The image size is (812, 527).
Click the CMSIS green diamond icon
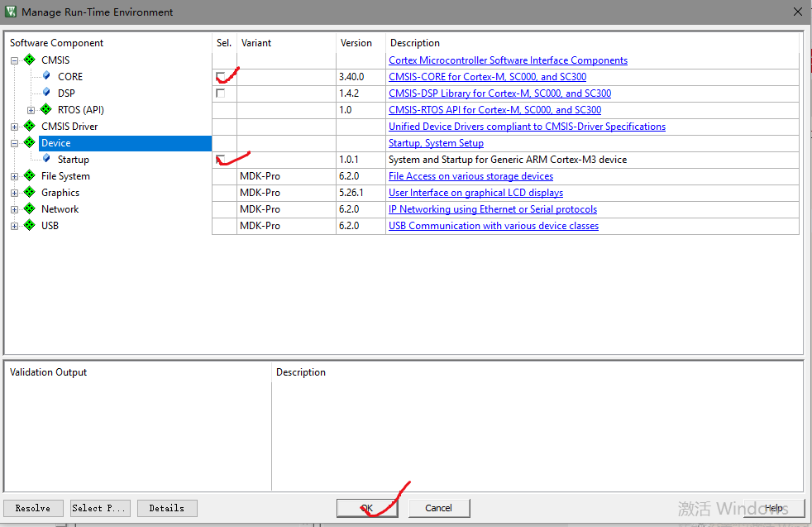30,60
